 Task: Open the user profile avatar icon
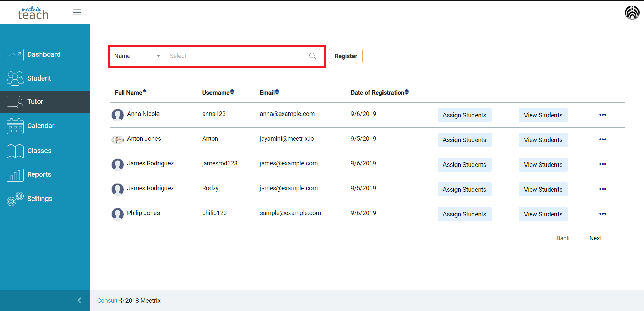pos(632,13)
